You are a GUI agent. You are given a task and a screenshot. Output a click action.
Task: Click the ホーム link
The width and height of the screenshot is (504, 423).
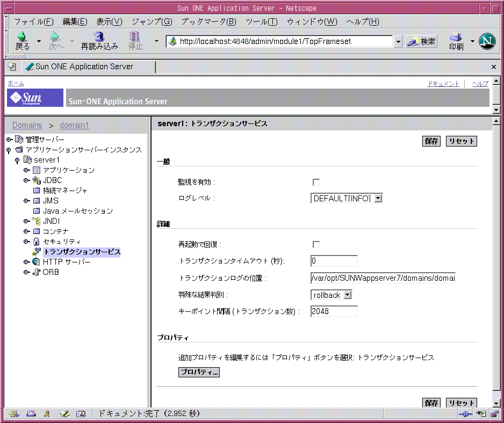pyautogui.click(x=16, y=84)
